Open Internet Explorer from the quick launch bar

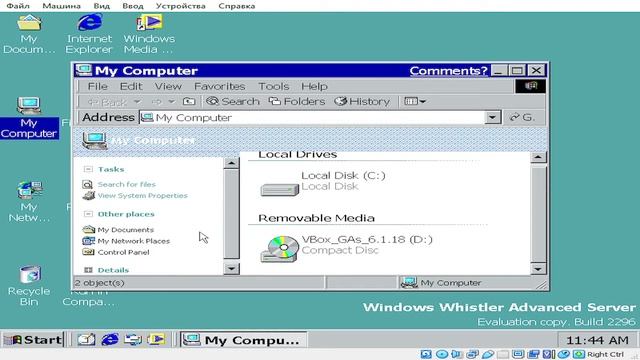click(x=110, y=339)
